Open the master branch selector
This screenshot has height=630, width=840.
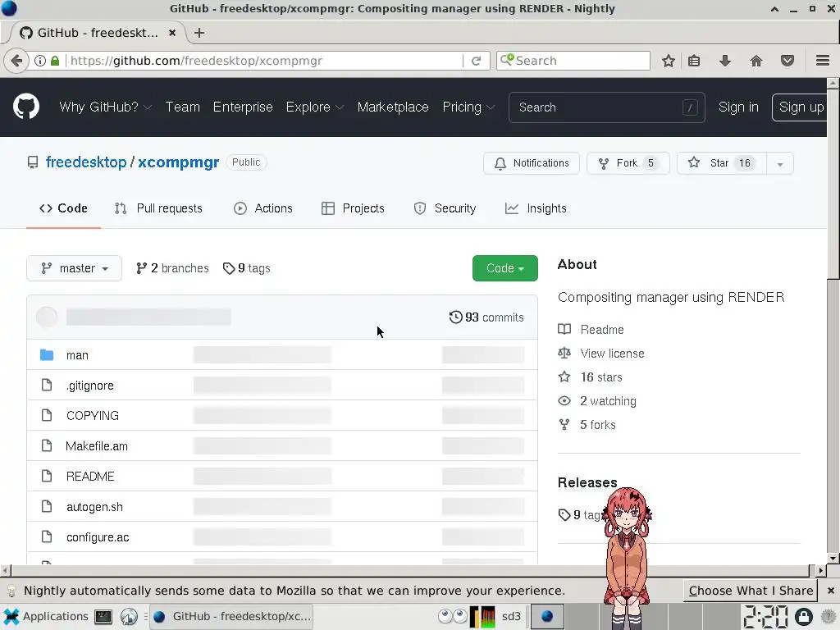coord(74,268)
